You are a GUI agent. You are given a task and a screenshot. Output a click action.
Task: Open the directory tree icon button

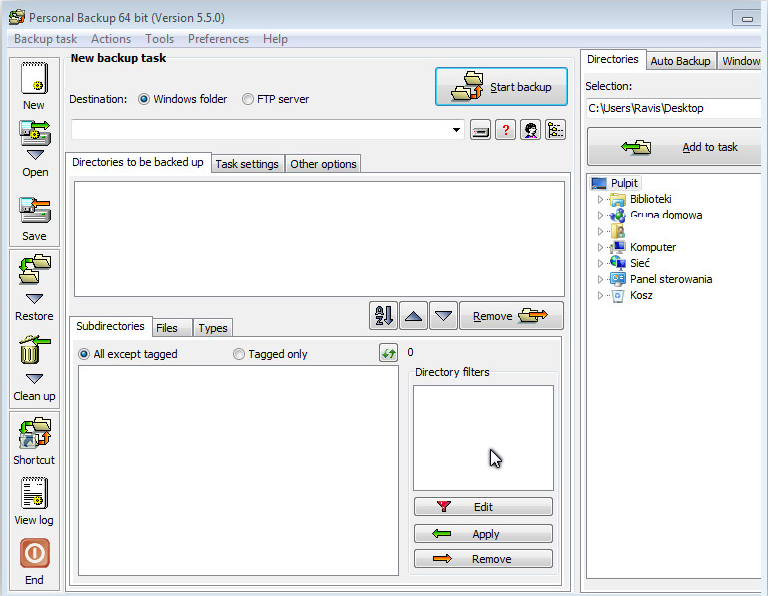tap(555, 130)
